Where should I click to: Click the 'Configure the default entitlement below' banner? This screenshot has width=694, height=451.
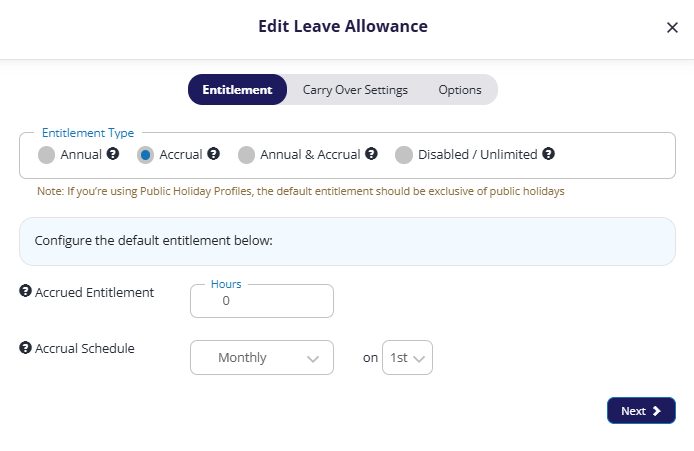347,241
